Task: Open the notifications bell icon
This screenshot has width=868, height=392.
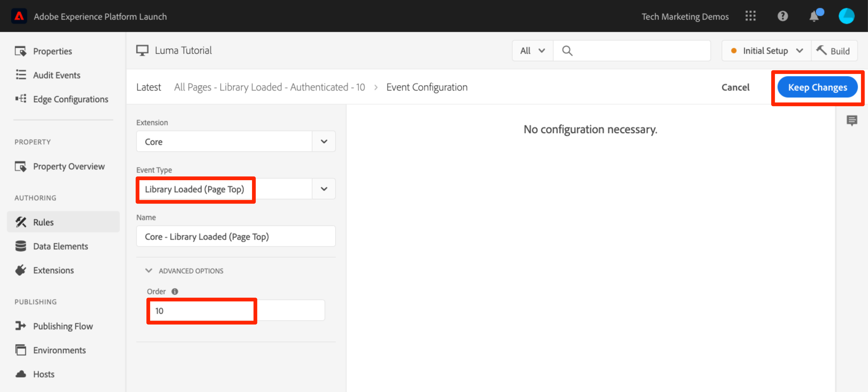Action: pos(814,16)
